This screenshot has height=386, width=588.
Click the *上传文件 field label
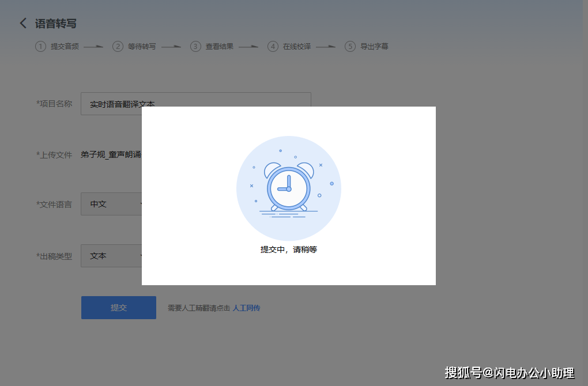click(54, 155)
